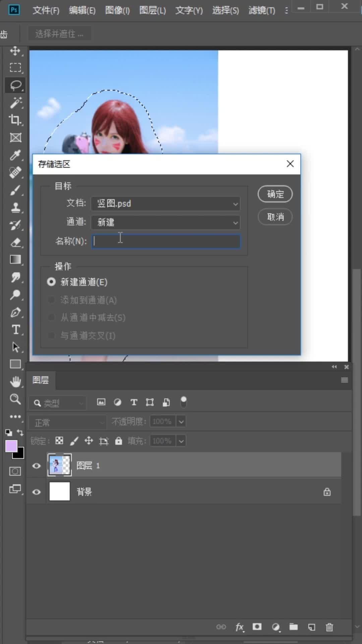Open the Channel (通道) dropdown
Viewport: 362px width, 644px height.
[166, 222]
